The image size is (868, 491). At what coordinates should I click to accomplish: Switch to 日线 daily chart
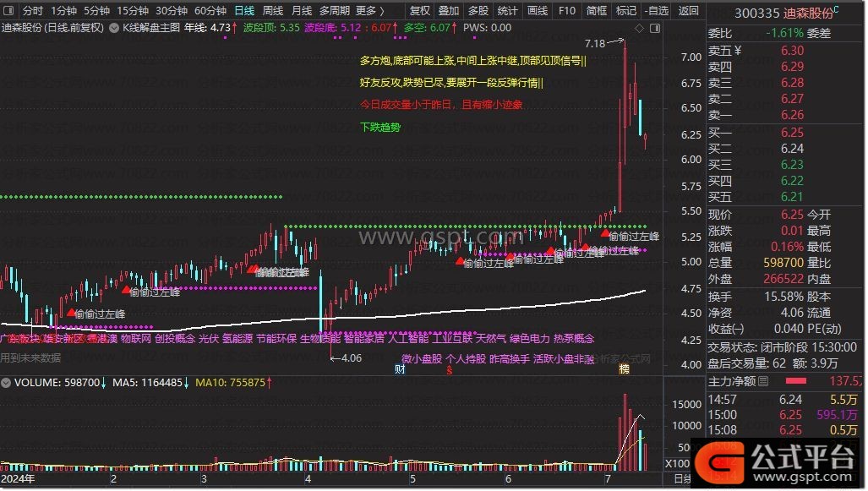pyautogui.click(x=244, y=10)
